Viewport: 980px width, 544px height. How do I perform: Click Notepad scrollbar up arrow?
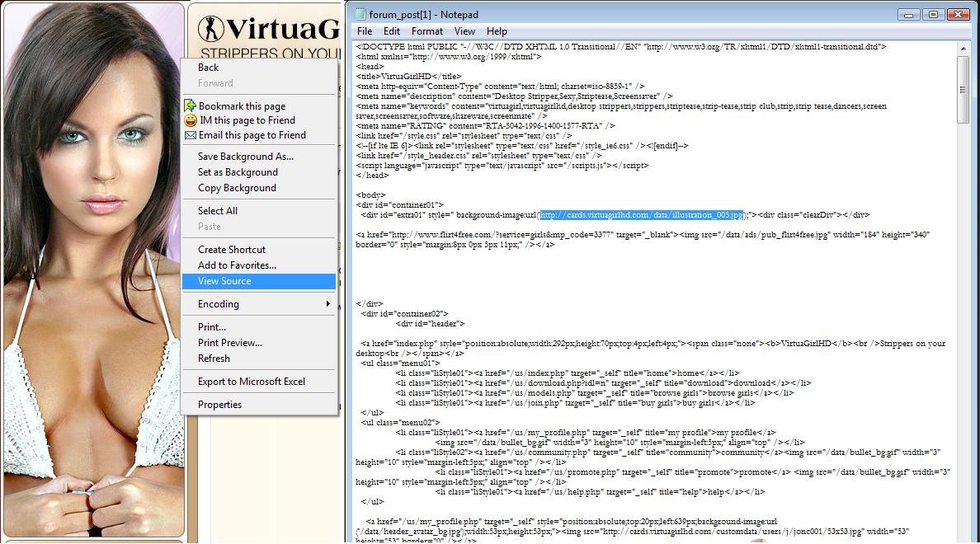click(x=963, y=49)
